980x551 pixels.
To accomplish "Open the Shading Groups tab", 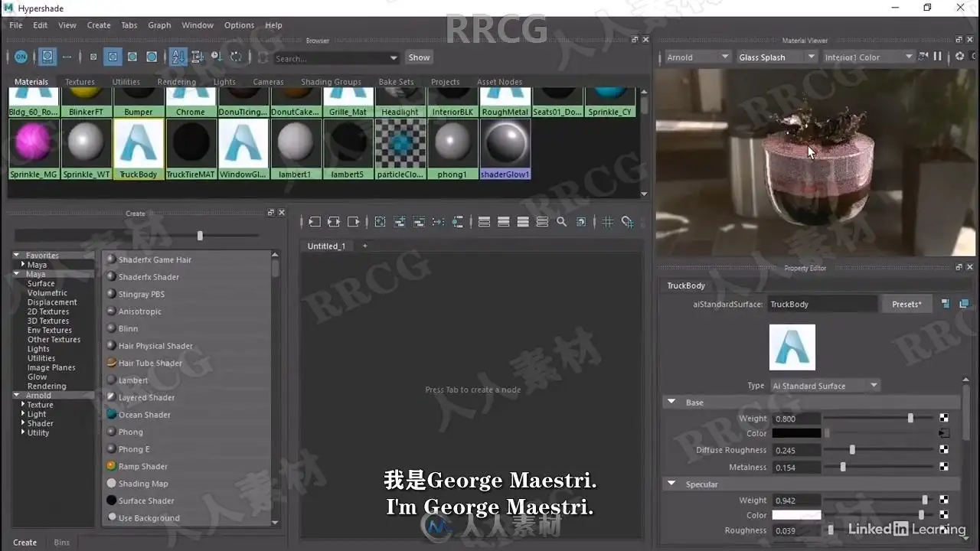I will pyautogui.click(x=331, y=82).
